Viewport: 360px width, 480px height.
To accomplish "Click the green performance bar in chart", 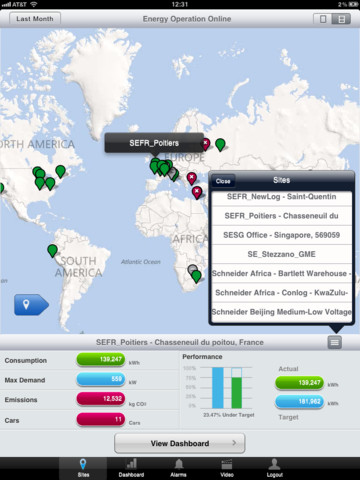I will point(237,393).
